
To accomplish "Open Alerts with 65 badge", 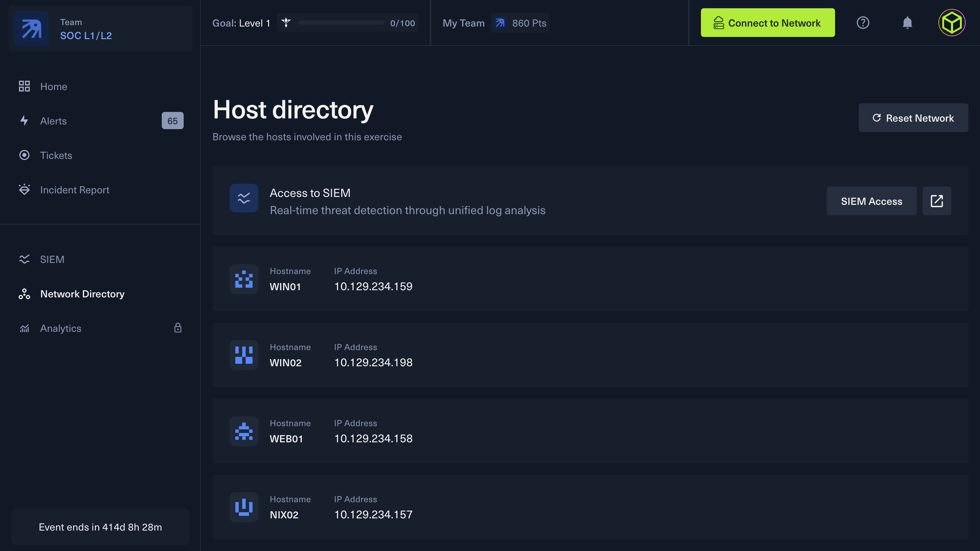I will click(54, 121).
